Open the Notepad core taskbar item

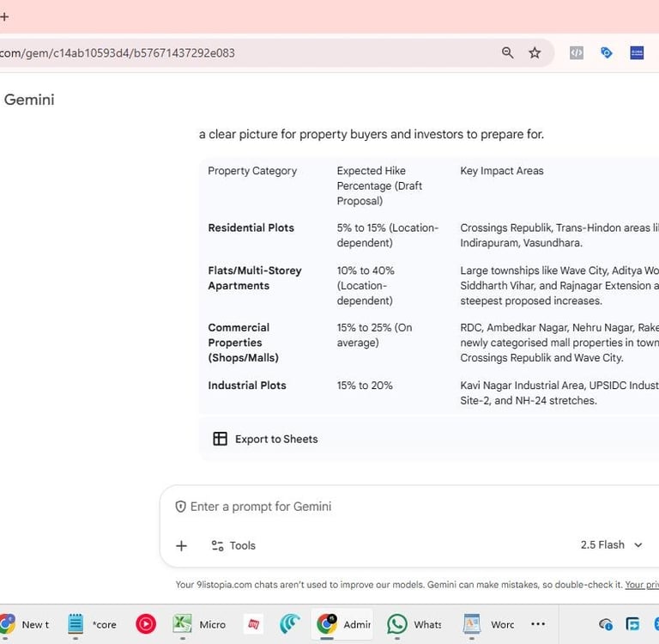click(x=93, y=624)
